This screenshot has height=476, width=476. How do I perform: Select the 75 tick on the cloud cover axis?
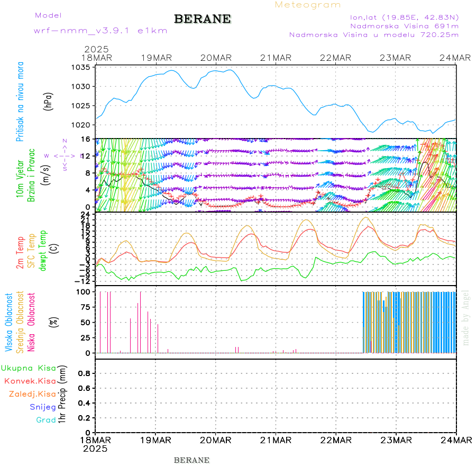point(86,307)
